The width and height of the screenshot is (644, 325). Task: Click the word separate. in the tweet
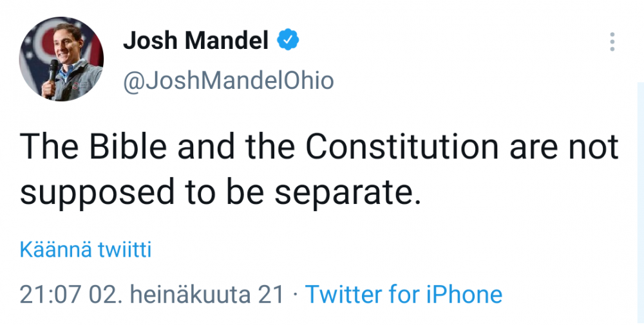pos(348,192)
